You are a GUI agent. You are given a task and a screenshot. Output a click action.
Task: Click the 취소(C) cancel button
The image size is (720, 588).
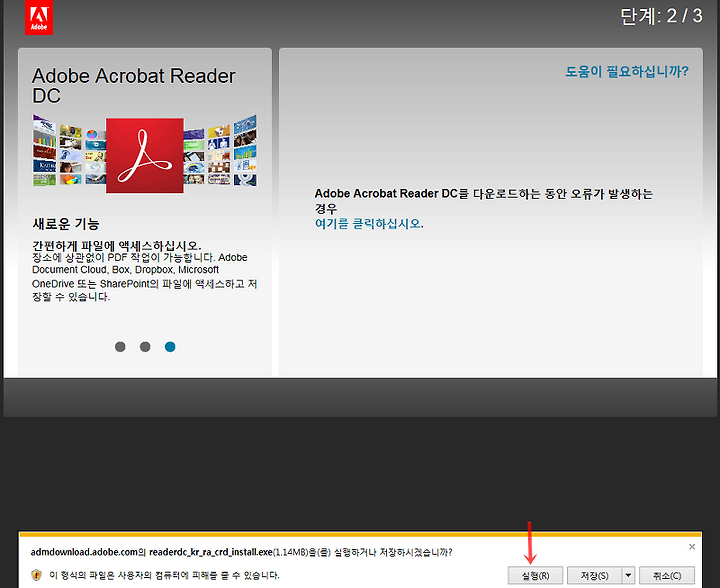(667, 575)
